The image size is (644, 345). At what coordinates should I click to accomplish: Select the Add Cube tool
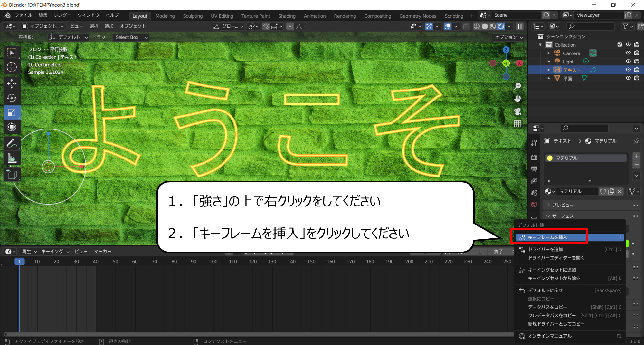coord(12,175)
